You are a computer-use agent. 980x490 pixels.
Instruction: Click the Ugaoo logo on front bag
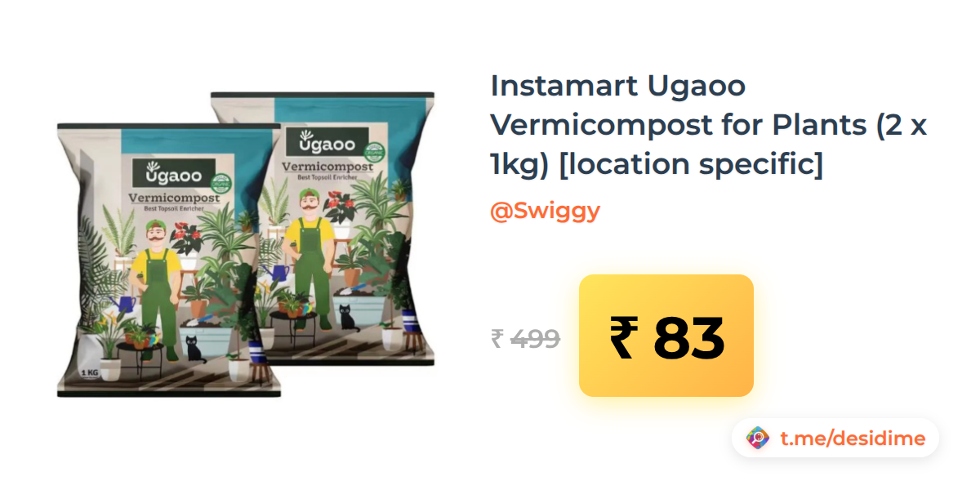(x=173, y=173)
